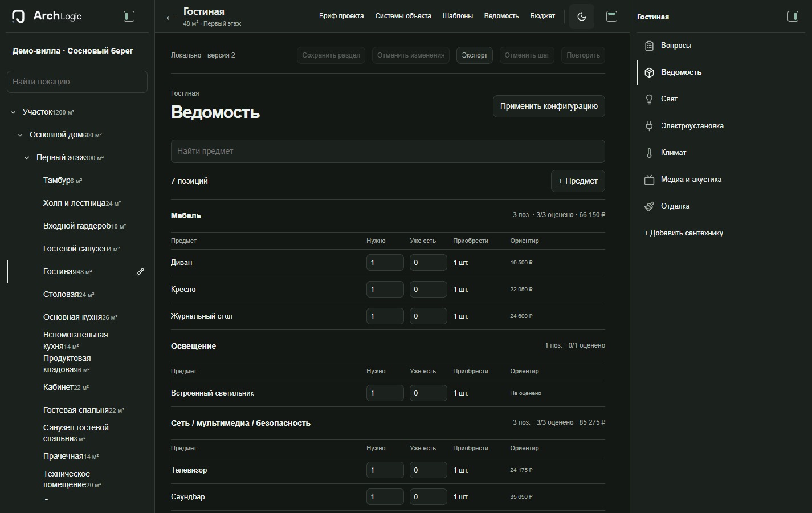Collapse the right Гостиная panel toggle

793,17
